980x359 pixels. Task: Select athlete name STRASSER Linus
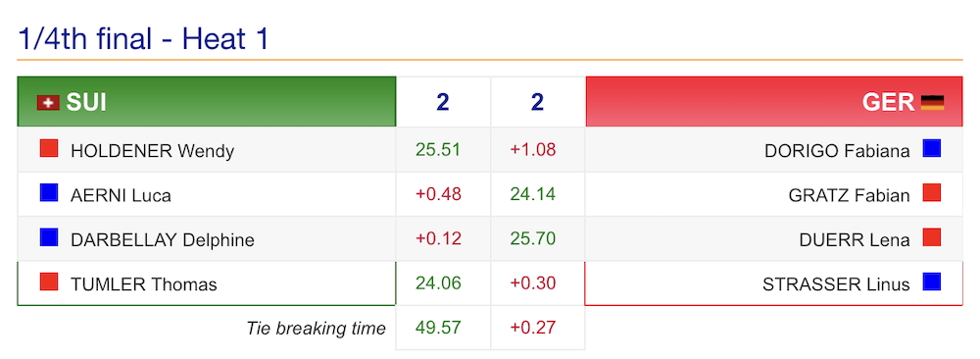pyautogui.click(x=836, y=284)
